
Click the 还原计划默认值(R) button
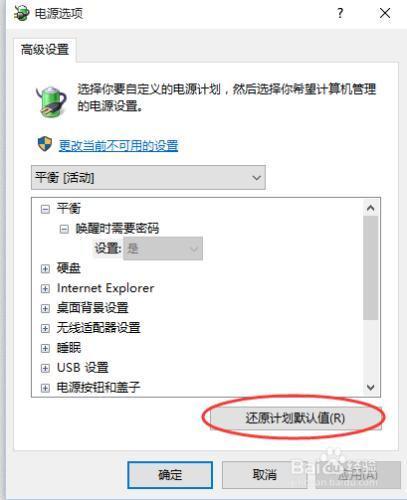coord(295,418)
